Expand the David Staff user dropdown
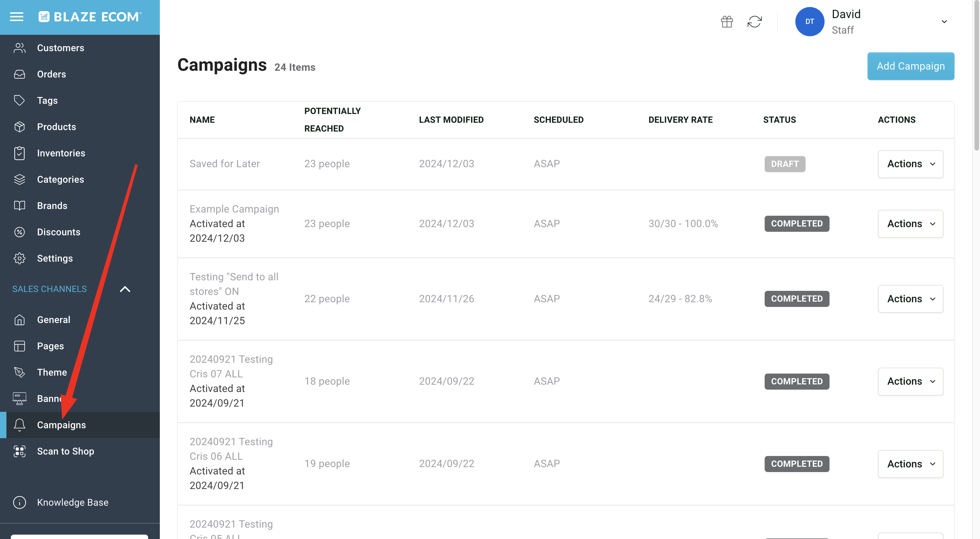This screenshot has width=980, height=539. click(x=944, y=22)
